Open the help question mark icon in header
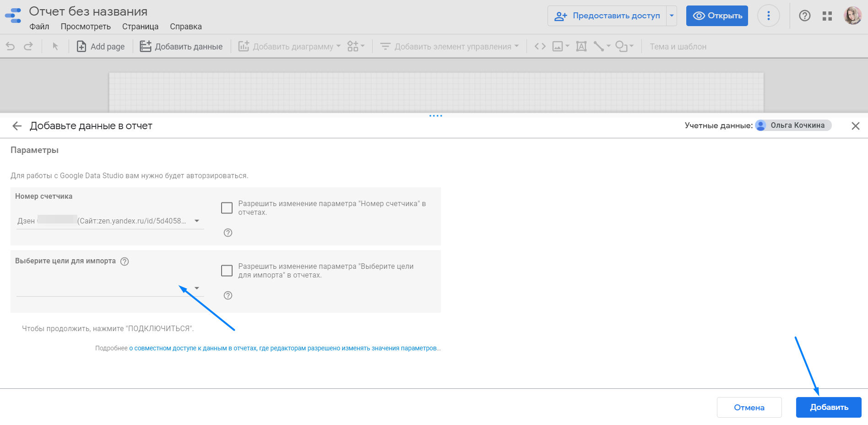868x425 pixels. coord(805,16)
